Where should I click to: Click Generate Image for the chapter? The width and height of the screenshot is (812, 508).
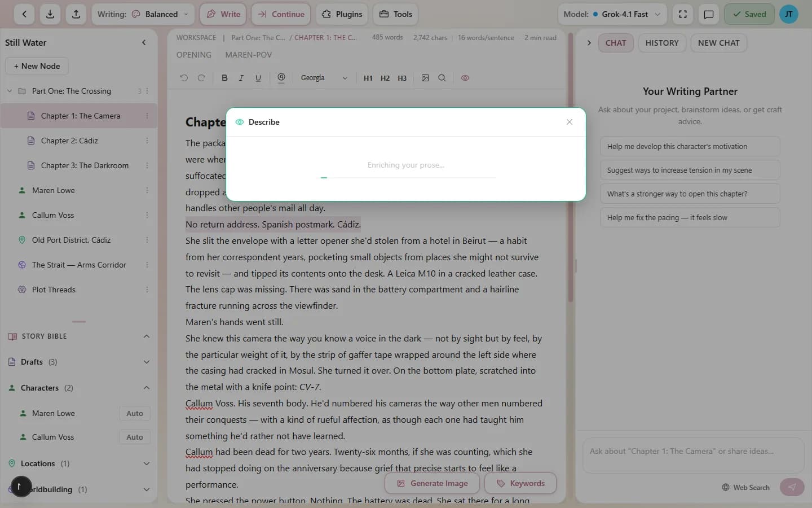432,483
